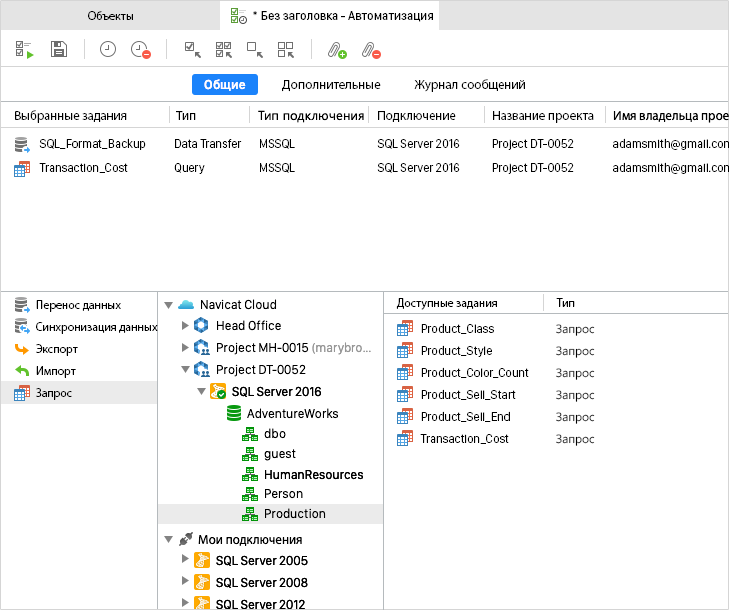Screen dimensions: 729x610
Task: Add attachment with green paperclip icon
Action: point(337,50)
